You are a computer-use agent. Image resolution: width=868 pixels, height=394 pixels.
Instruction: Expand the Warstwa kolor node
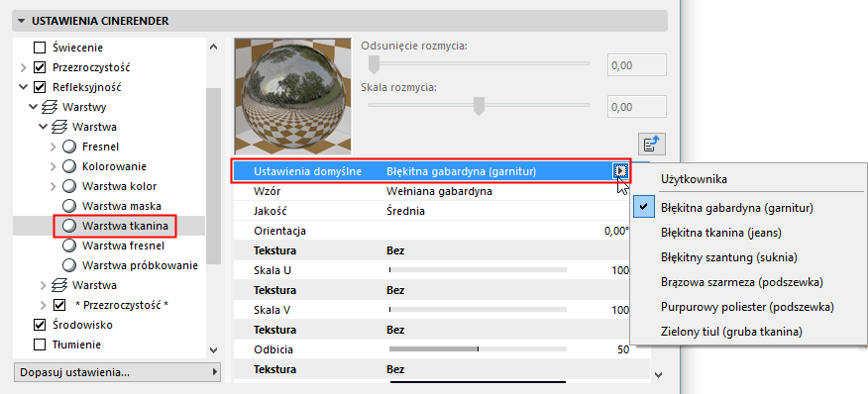(x=54, y=186)
